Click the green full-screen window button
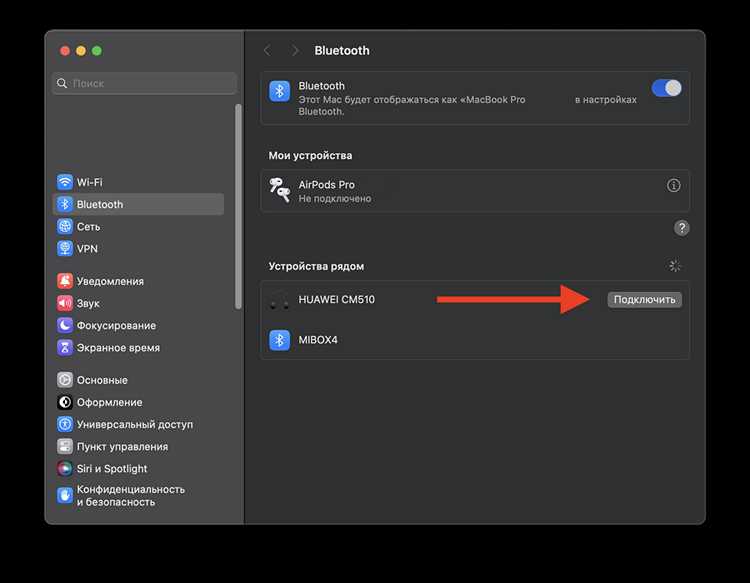 [x=97, y=51]
